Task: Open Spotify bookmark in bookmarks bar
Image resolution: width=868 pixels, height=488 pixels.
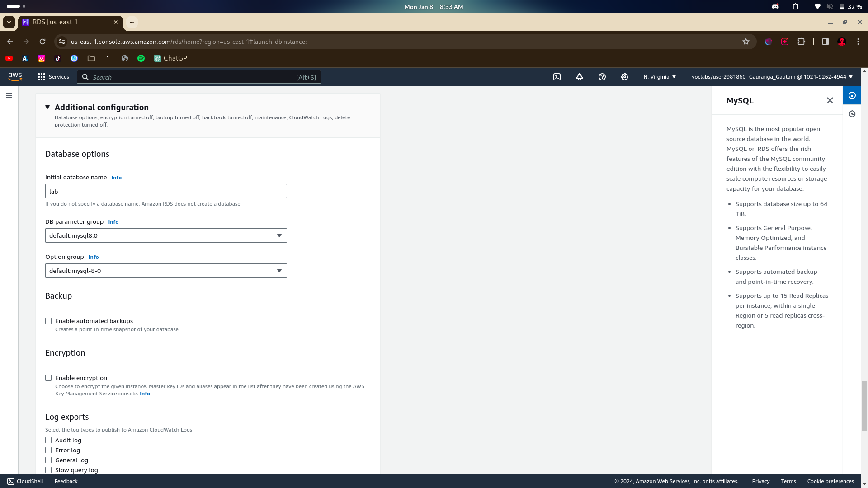Action: [141, 58]
